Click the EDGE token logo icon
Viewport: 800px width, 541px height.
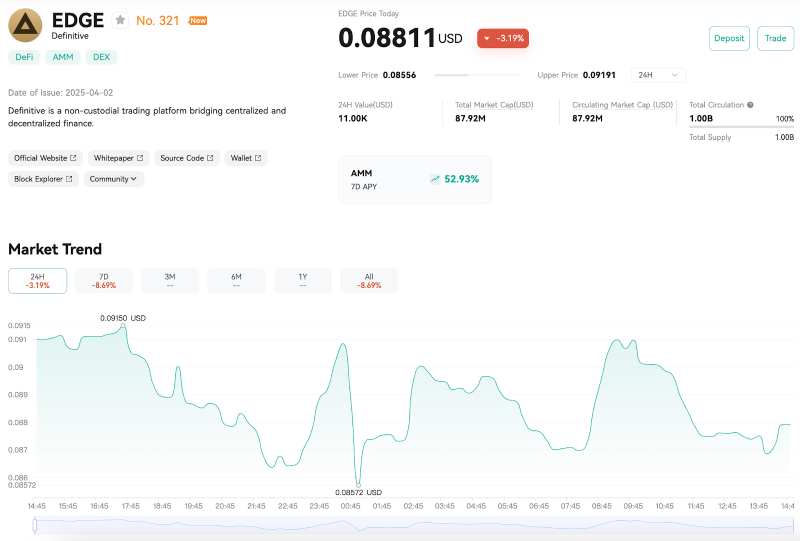click(26, 25)
